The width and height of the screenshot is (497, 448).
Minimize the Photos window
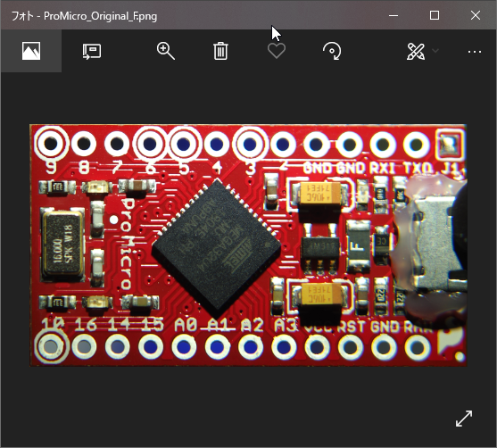coord(393,15)
